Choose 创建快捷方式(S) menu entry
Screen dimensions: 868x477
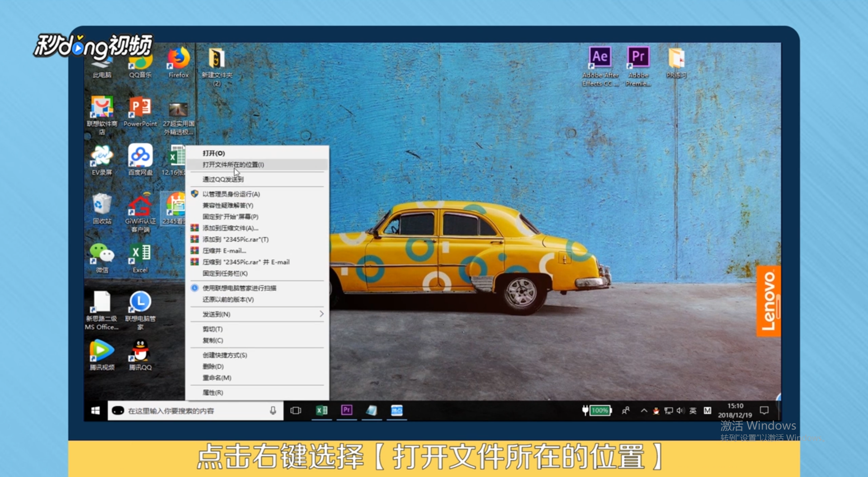click(x=257, y=355)
